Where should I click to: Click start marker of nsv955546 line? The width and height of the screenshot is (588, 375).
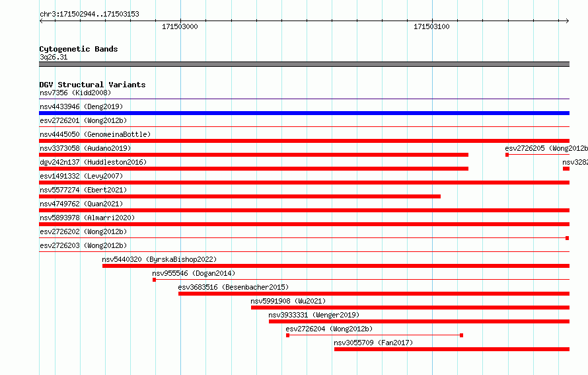coord(154,280)
